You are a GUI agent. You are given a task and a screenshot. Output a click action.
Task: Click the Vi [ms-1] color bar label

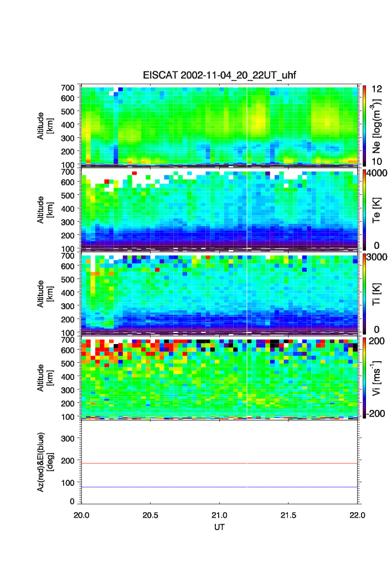[x=376, y=377]
